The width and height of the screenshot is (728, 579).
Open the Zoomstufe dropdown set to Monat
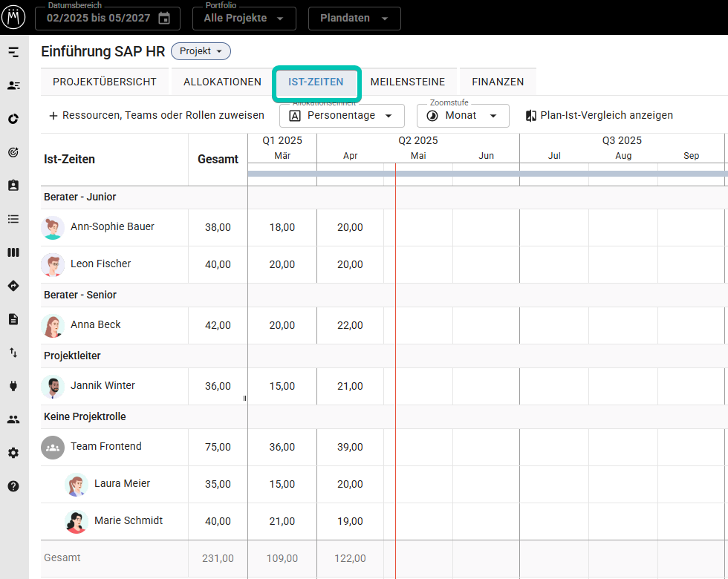click(x=463, y=116)
